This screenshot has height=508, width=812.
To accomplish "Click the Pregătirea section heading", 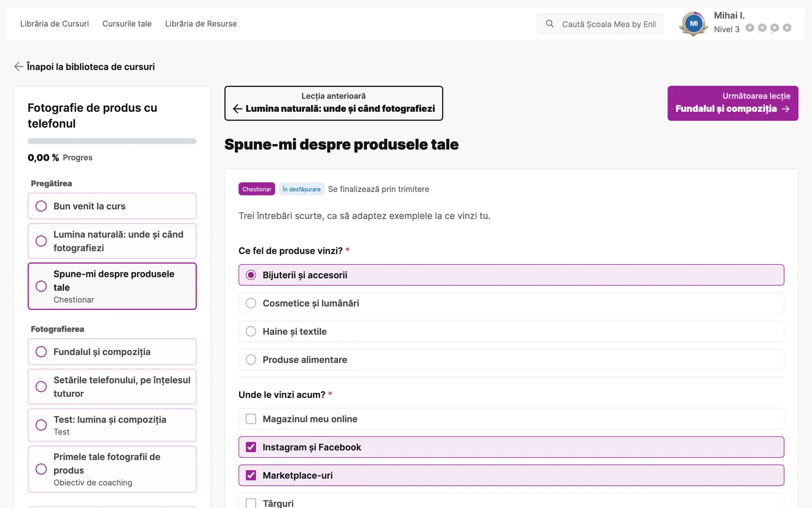I will (x=51, y=183).
